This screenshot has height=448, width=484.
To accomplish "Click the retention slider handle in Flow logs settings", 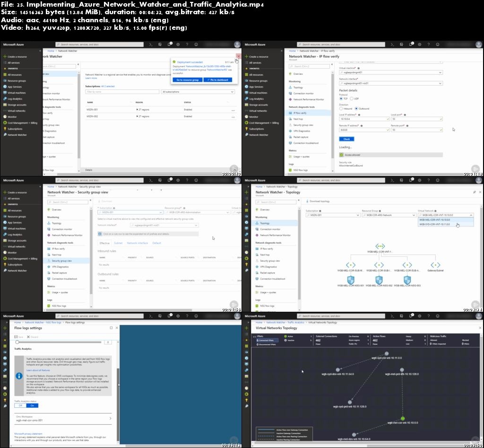I will [x=17, y=342].
